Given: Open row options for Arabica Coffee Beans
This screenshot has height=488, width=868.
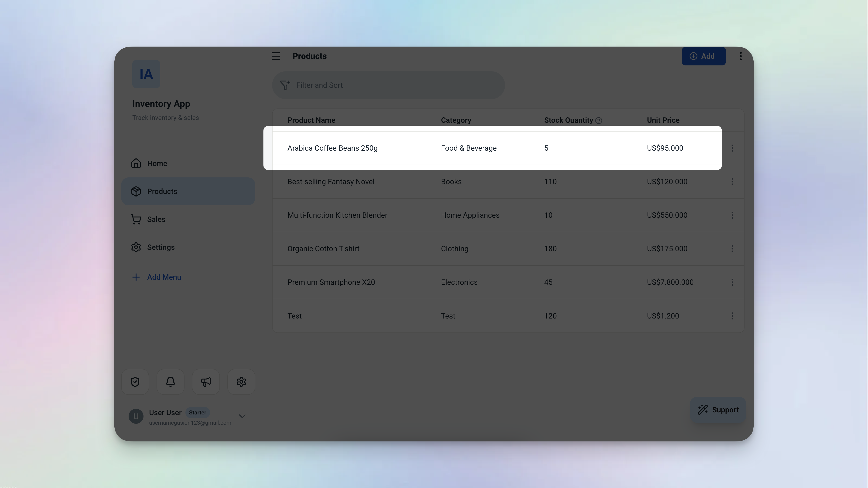Looking at the screenshot, I should tap(732, 148).
